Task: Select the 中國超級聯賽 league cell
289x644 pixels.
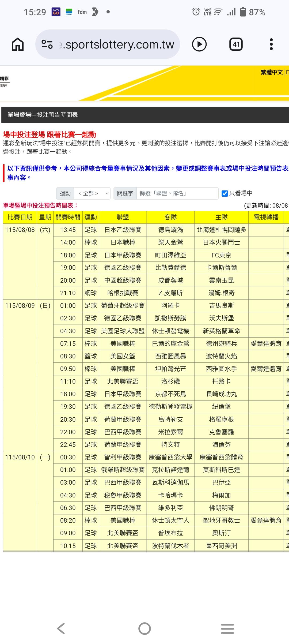Action: [123, 280]
